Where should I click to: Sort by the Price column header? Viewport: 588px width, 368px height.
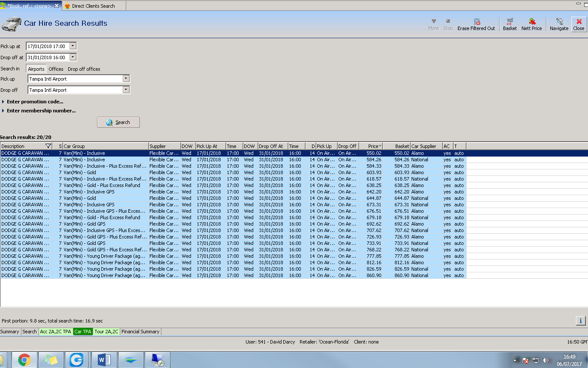(371, 146)
